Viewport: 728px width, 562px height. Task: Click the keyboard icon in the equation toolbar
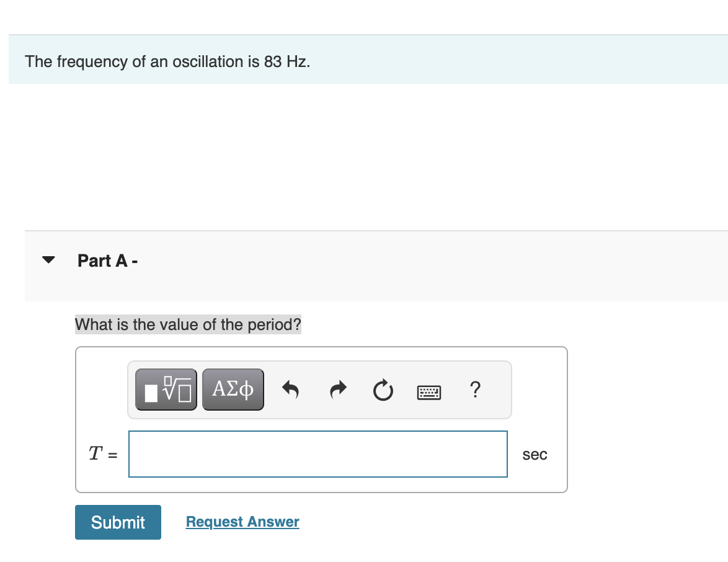point(429,391)
